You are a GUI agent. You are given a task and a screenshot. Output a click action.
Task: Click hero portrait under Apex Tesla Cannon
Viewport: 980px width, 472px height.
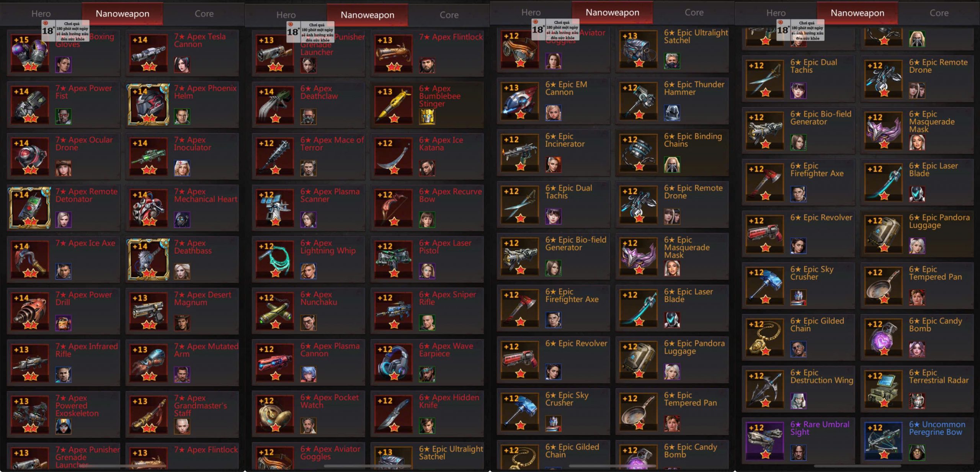pos(182,65)
